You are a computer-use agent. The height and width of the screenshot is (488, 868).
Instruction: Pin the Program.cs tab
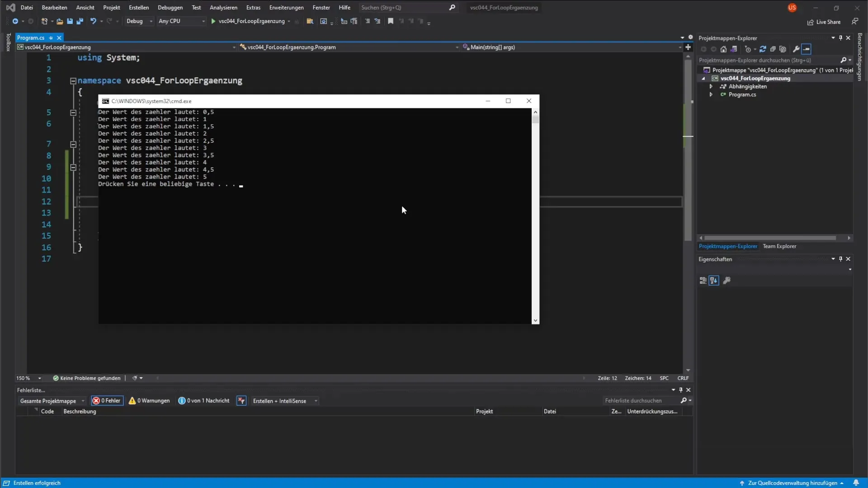pyautogui.click(x=51, y=38)
